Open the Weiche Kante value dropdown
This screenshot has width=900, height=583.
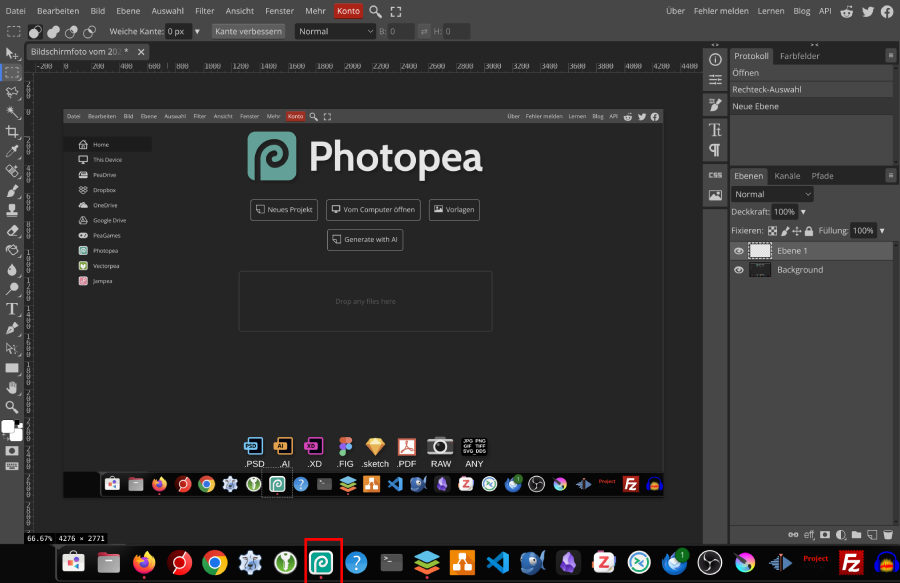click(197, 31)
